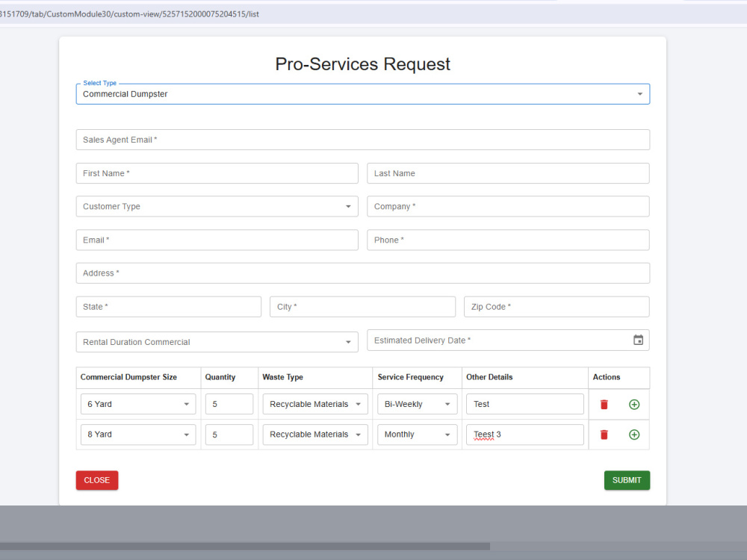
Task: Click into the First Name field
Action: (x=217, y=173)
